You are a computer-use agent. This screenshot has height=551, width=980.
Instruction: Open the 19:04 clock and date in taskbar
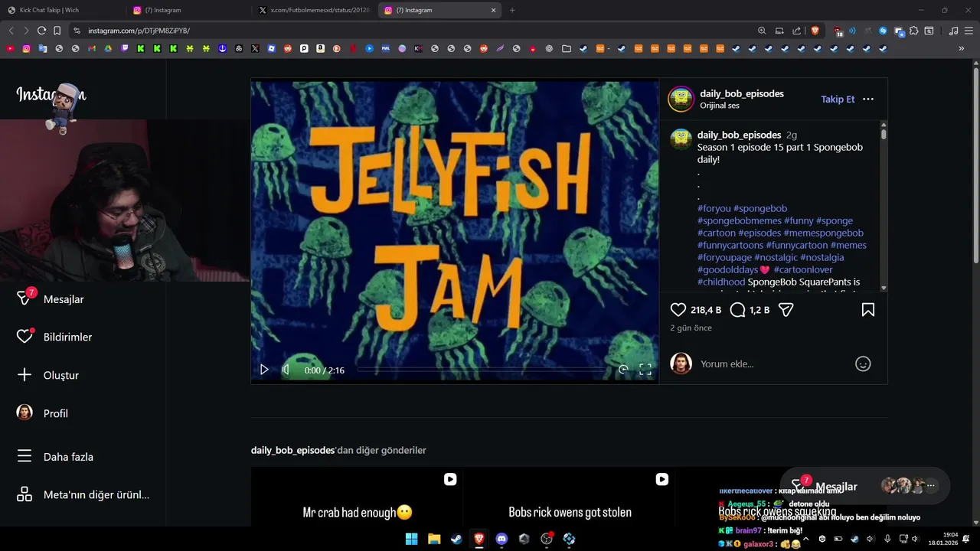943,539
